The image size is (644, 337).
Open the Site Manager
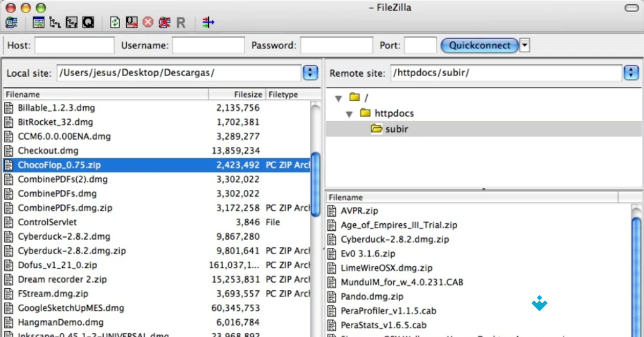[x=12, y=23]
